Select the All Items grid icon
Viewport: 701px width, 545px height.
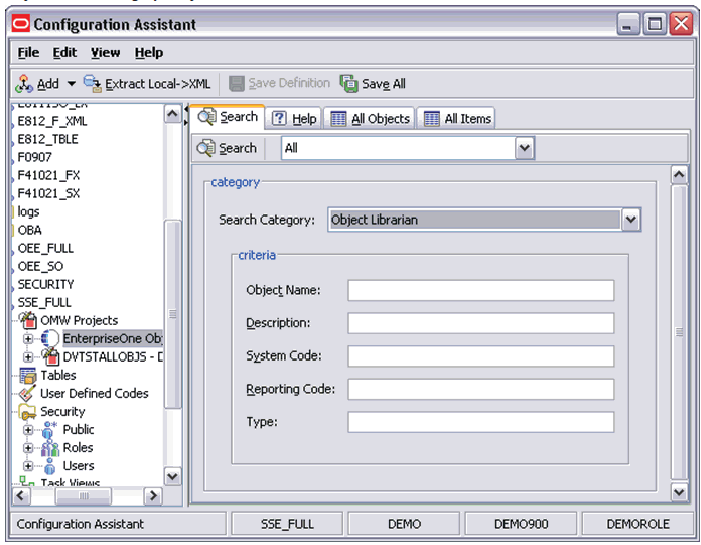[x=431, y=119]
